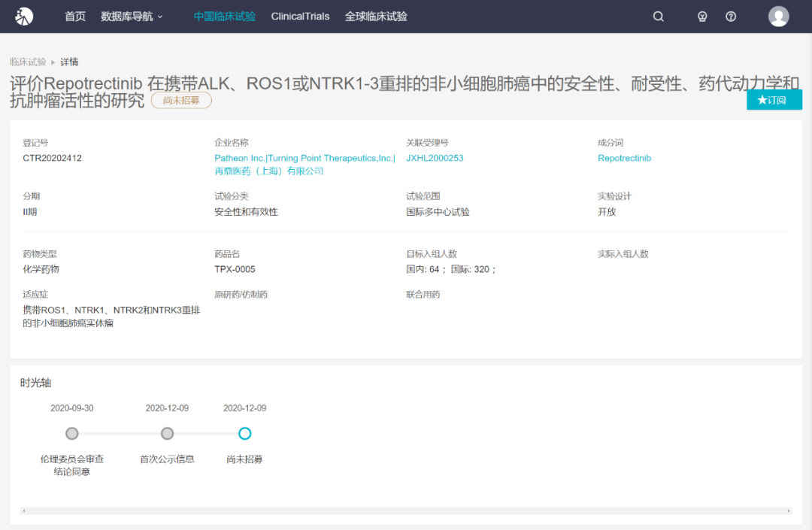812x530 pixels.
Task: Click the left arrow of the timeline scrollbar
Action: [x=24, y=511]
